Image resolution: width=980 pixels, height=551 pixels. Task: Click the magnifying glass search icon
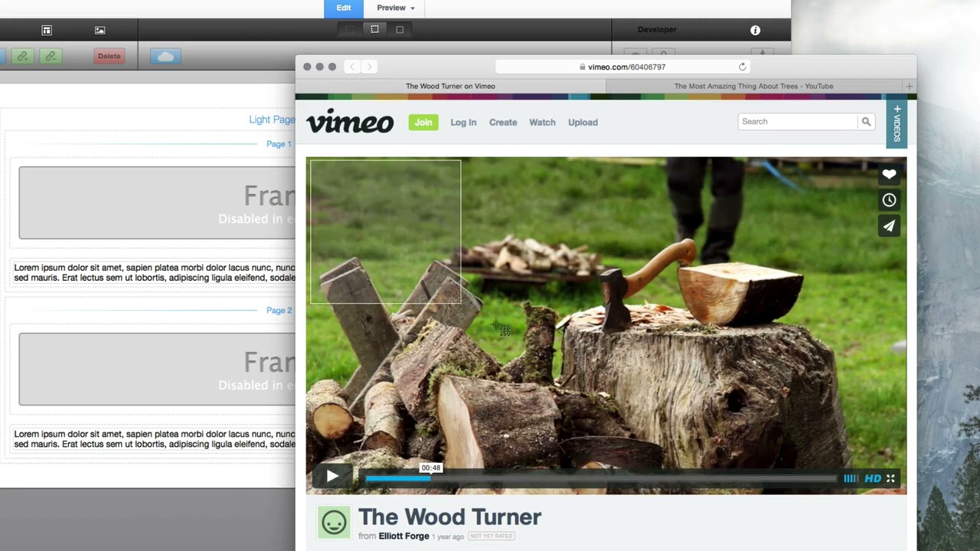click(x=866, y=122)
